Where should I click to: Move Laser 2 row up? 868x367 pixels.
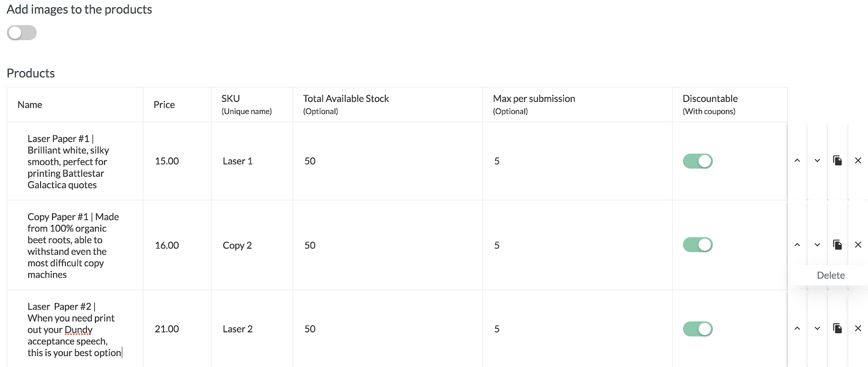[797, 328]
